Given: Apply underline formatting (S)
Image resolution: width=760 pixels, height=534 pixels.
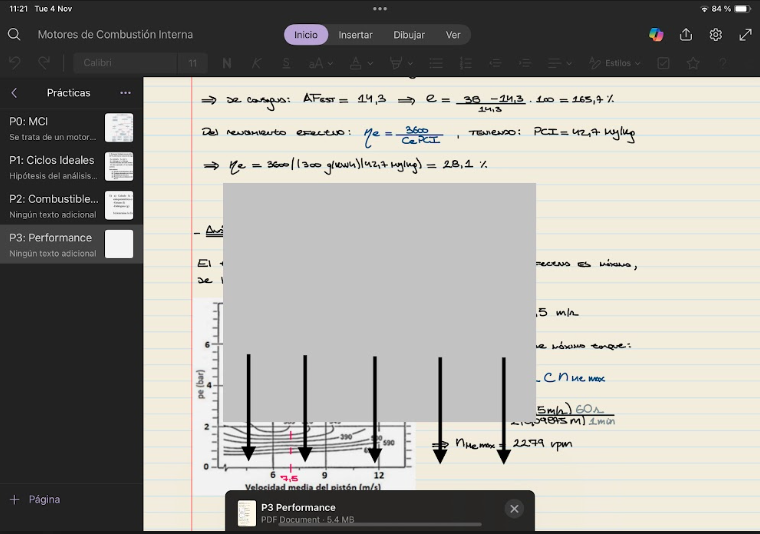Looking at the screenshot, I should 286,63.
